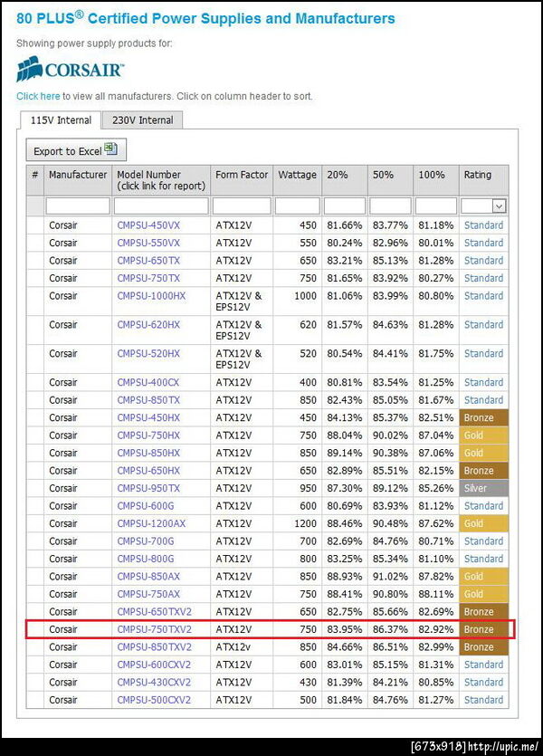The image size is (543, 756).
Task: Click the Standard rating link for CMPSU-600G
Action: [x=483, y=506]
